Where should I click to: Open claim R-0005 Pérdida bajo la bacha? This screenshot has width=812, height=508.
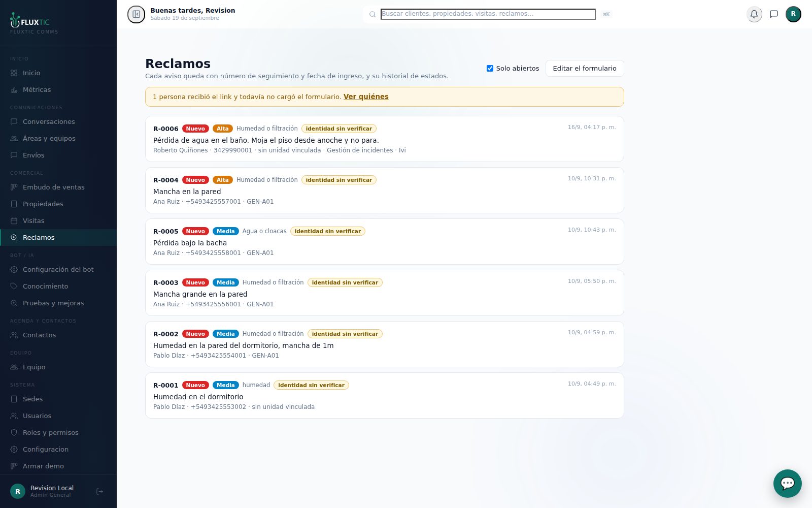click(x=385, y=242)
